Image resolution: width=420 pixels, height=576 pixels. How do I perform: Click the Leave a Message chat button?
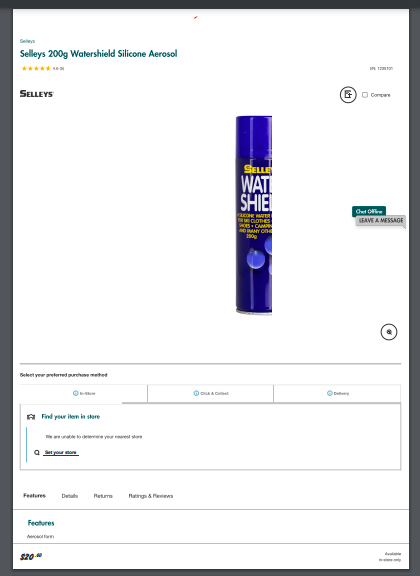pyautogui.click(x=381, y=220)
